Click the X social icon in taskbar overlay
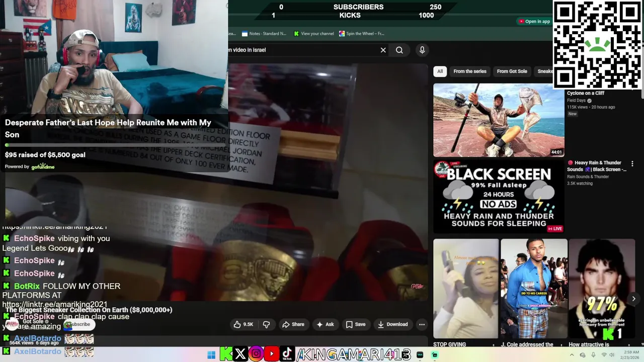 [x=240, y=354]
